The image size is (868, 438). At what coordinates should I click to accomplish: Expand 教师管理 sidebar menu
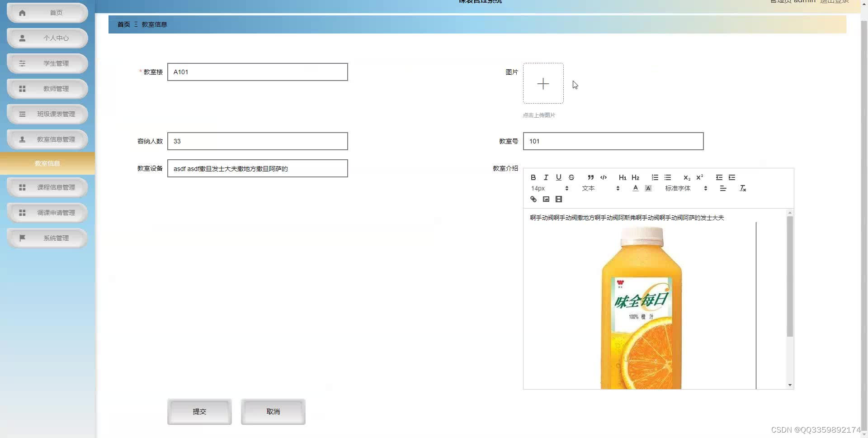47,89
